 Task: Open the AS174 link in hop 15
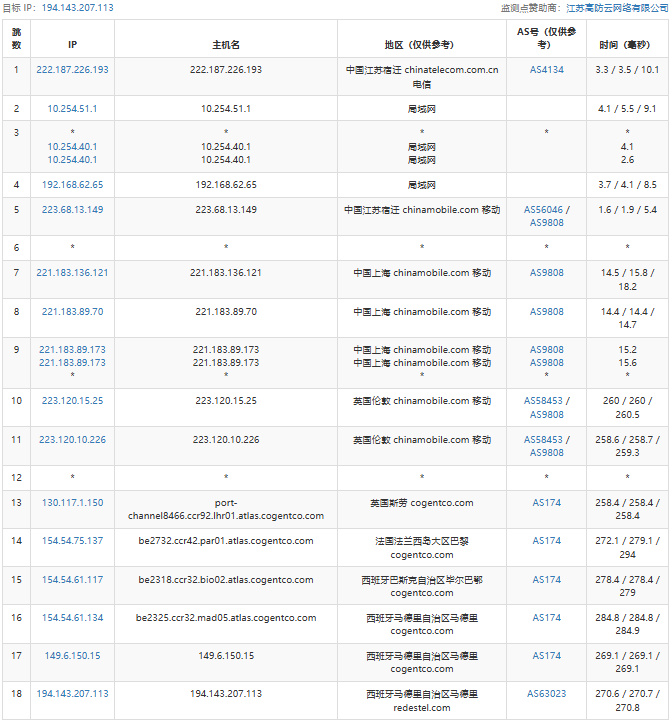(x=547, y=579)
